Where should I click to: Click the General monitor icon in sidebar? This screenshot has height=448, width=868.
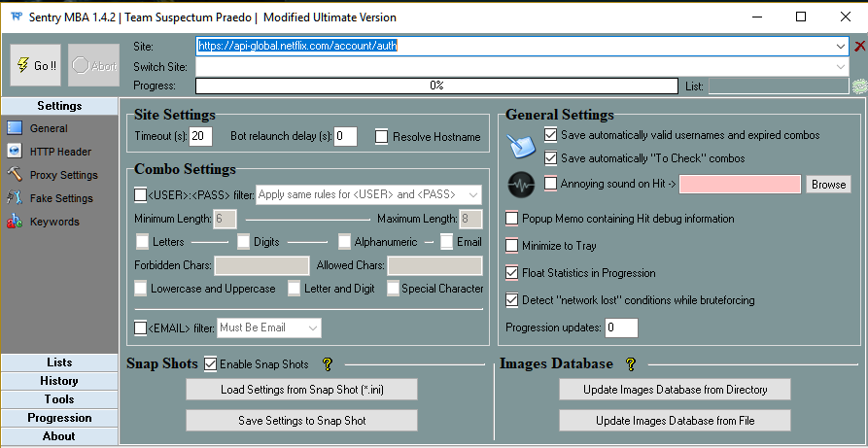(x=15, y=128)
